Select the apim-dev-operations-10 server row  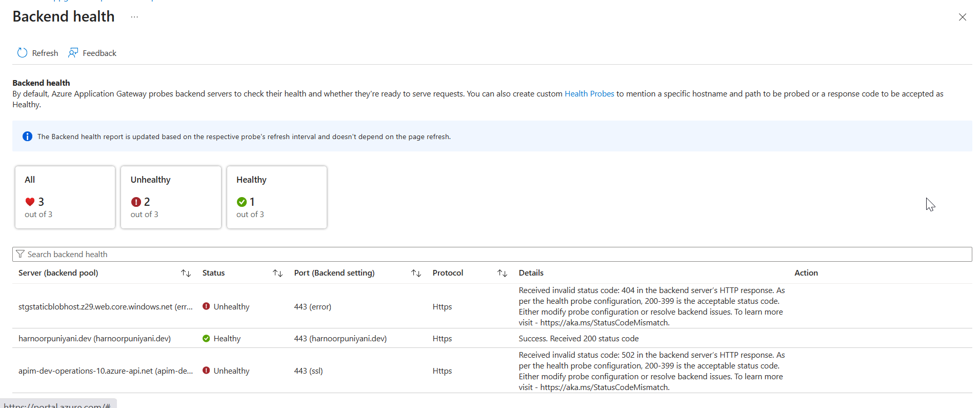click(105, 371)
